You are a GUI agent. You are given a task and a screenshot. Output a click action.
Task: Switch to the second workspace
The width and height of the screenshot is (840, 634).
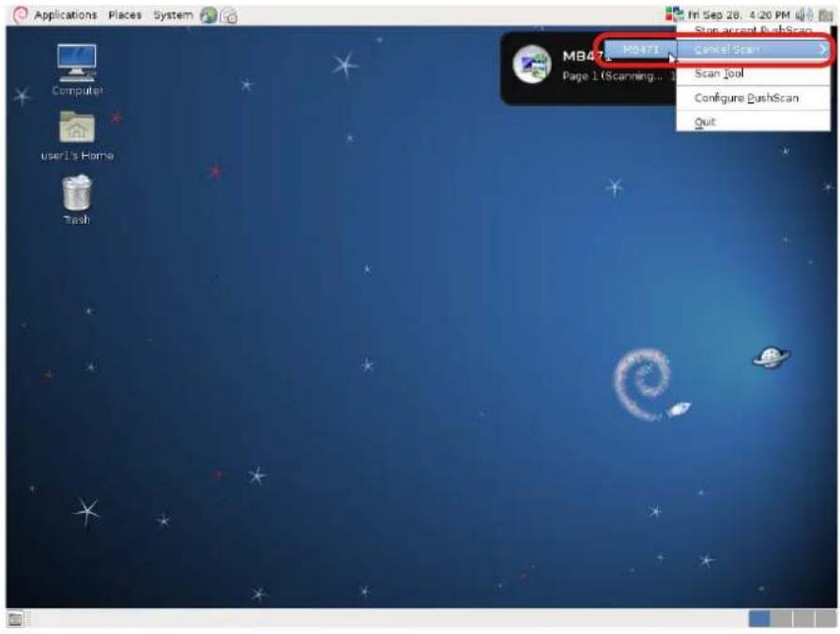pos(782,619)
